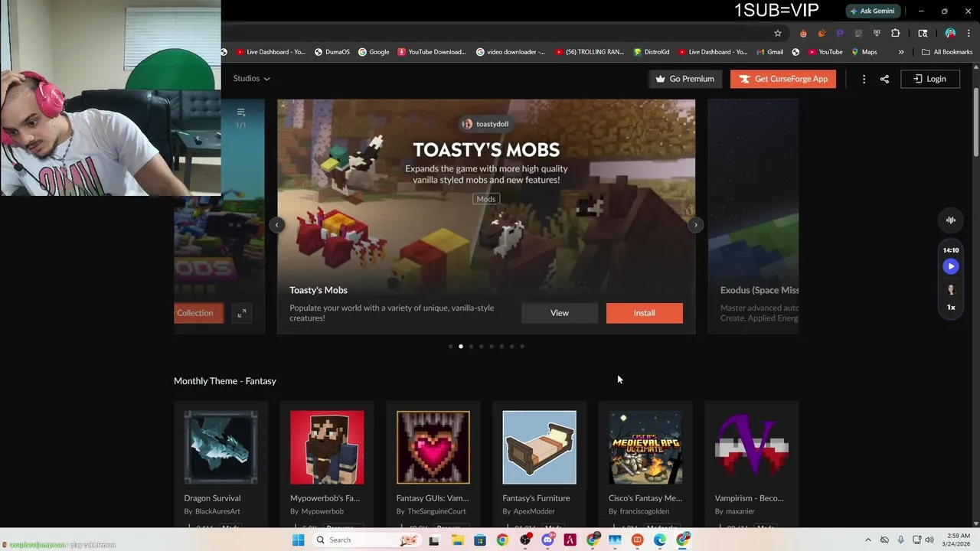Image resolution: width=980 pixels, height=551 pixels.
Task: Open the Fantasy GUIs heart thumbnail
Action: pyautogui.click(x=433, y=448)
